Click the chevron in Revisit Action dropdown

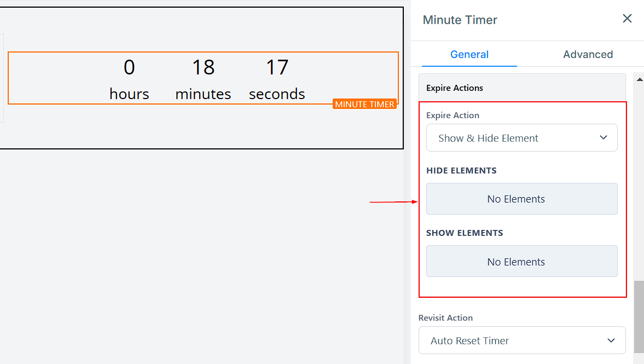611,340
